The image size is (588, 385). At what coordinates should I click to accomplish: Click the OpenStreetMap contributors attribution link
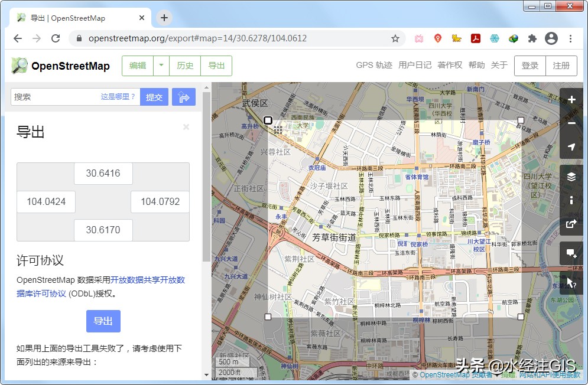click(x=456, y=374)
